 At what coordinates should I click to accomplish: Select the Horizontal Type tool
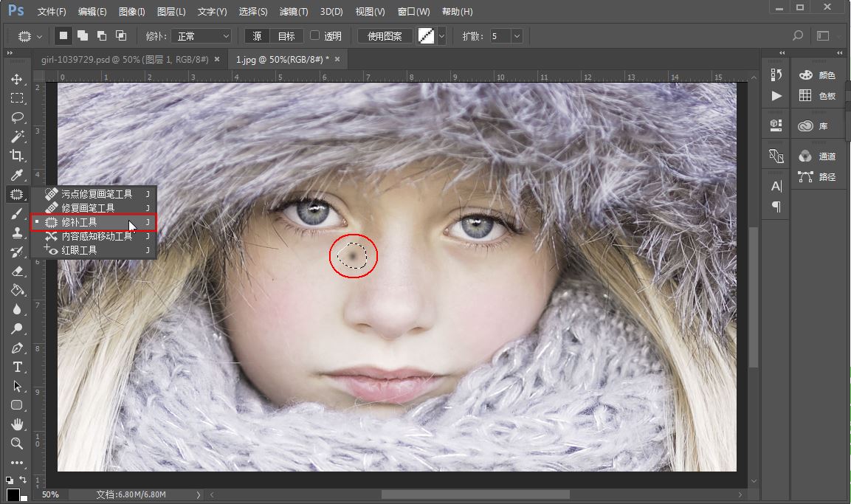pyautogui.click(x=16, y=367)
